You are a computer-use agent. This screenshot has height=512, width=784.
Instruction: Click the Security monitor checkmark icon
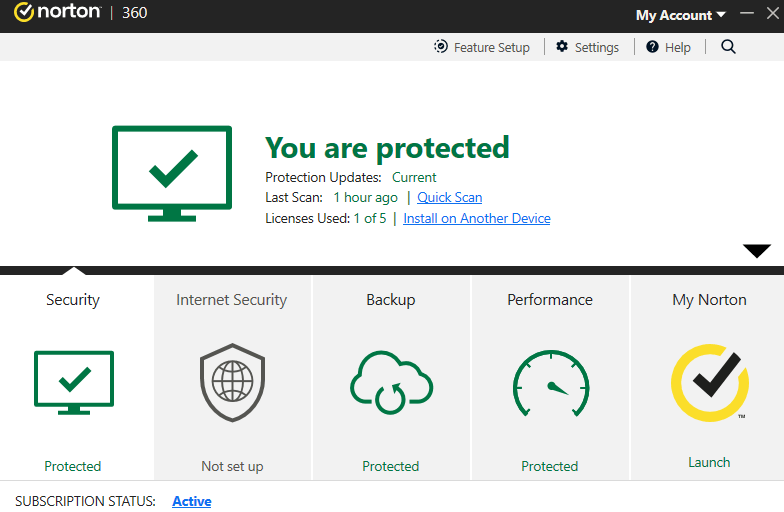[x=74, y=383]
